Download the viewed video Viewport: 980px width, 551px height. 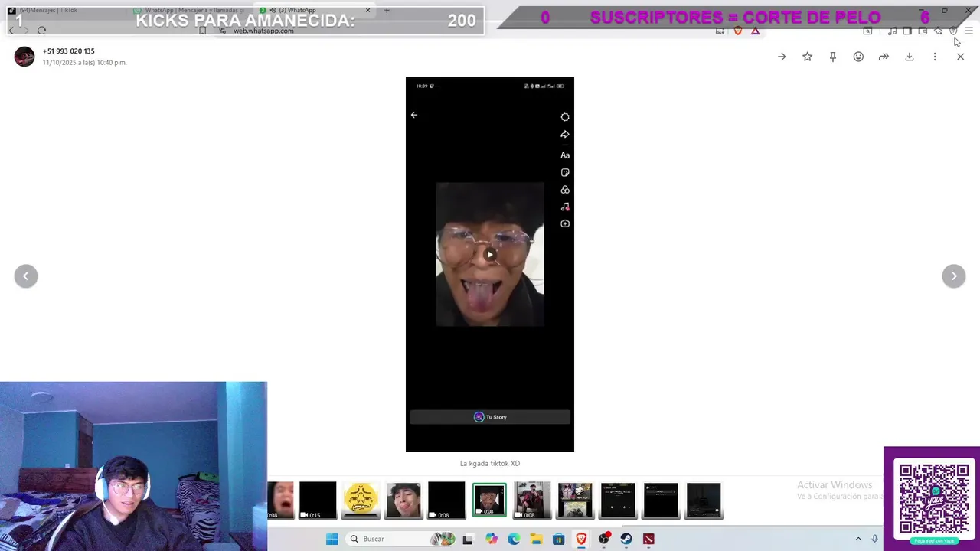pyautogui.click(x=910, y=57)
